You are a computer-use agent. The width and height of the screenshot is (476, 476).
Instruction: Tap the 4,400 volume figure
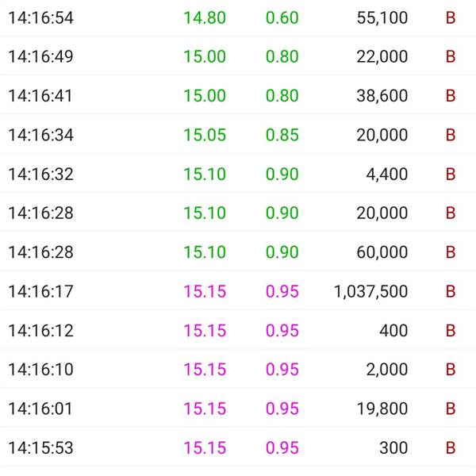coord(387,175)
